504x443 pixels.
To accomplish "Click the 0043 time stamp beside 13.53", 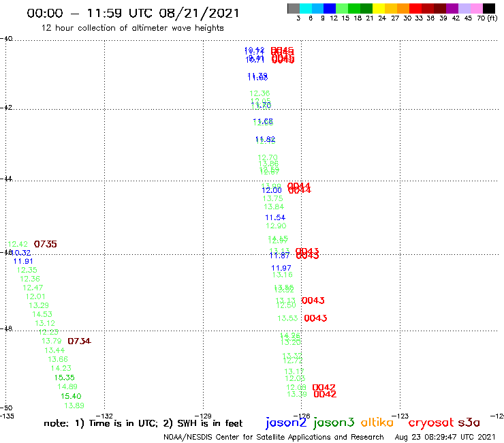I will pyautogui.click(x=315, y=318).
